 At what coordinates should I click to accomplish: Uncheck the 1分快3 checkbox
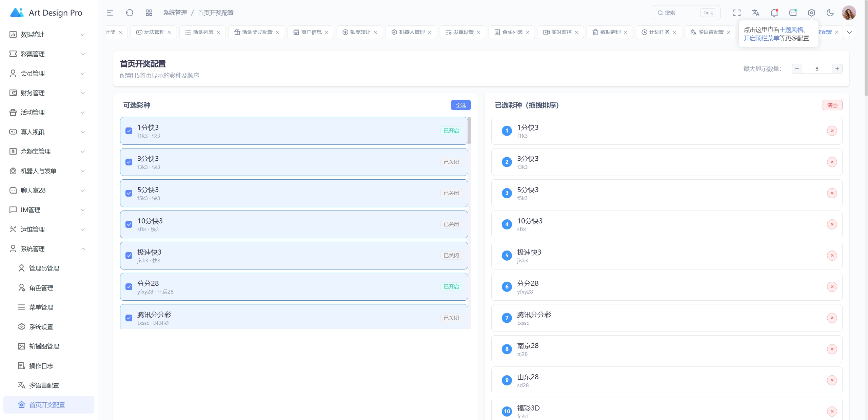tap(129, 131)
